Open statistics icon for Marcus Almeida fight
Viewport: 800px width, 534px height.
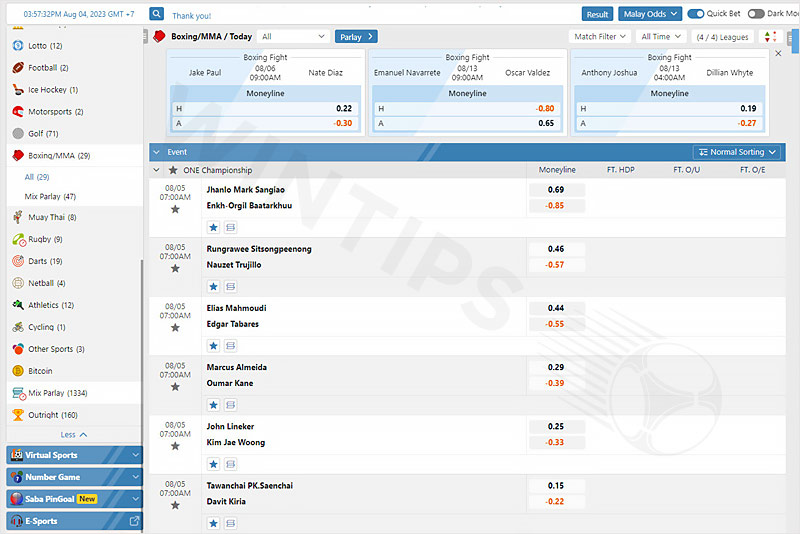231,404
